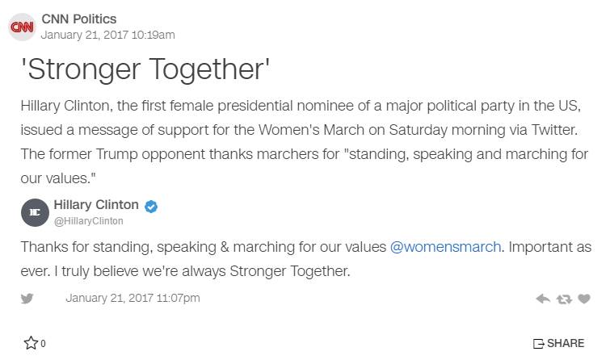Image resolution: width=610 pixels, height=364 pixels.
Task: Click the article summary paragraph about Hillary Clinton
Action: (x=304, y=142)
